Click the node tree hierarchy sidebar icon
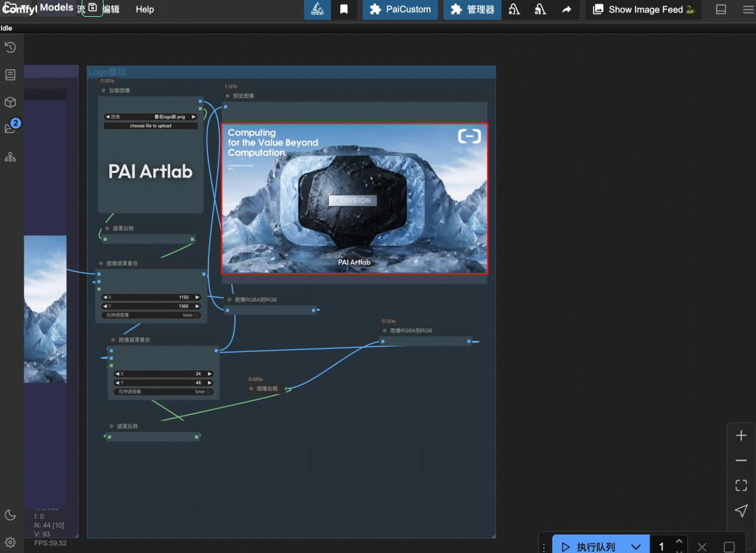 [10, 157]
